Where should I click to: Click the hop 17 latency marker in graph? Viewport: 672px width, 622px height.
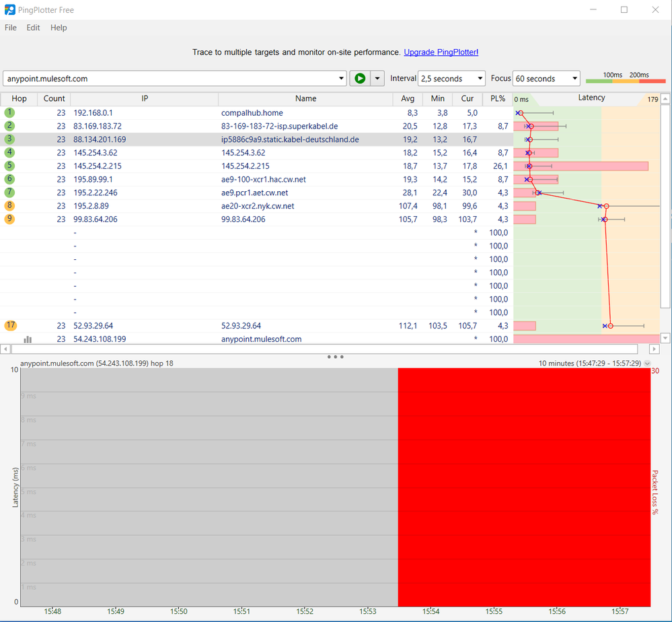[610, 326]
